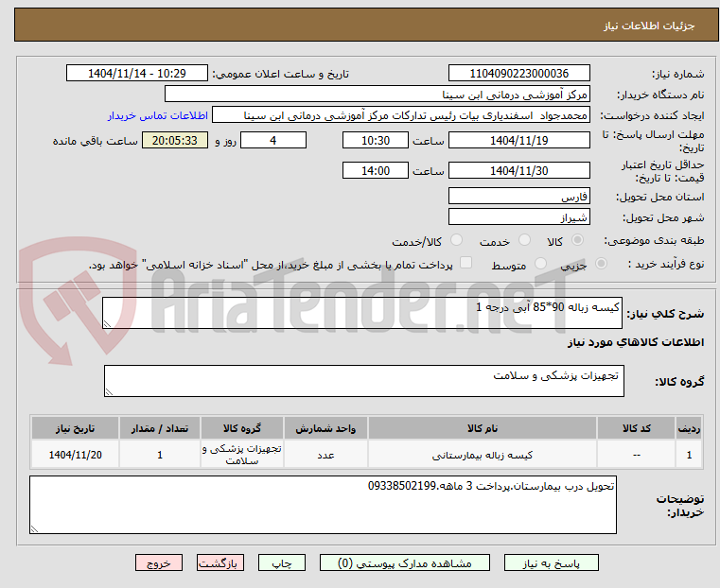The height and width of the screenshot is (588, 720).
Task: Click the response deadline date 1404/11/19
Action: [518, 140]
